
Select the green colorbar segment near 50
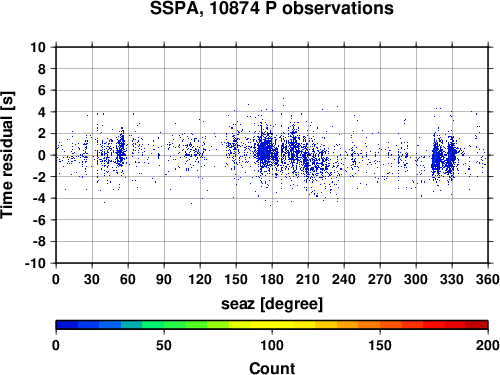(153, 325)
